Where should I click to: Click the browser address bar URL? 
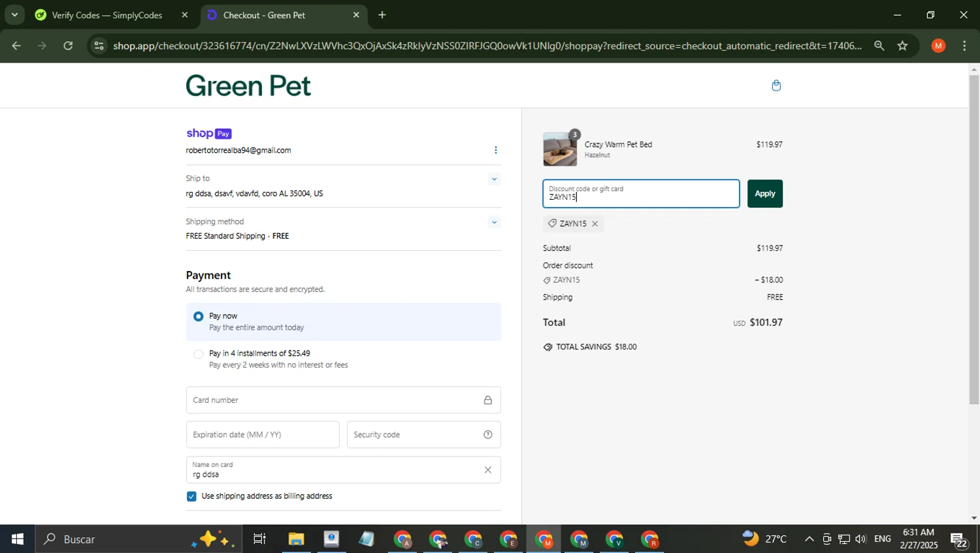pos(487,46)
